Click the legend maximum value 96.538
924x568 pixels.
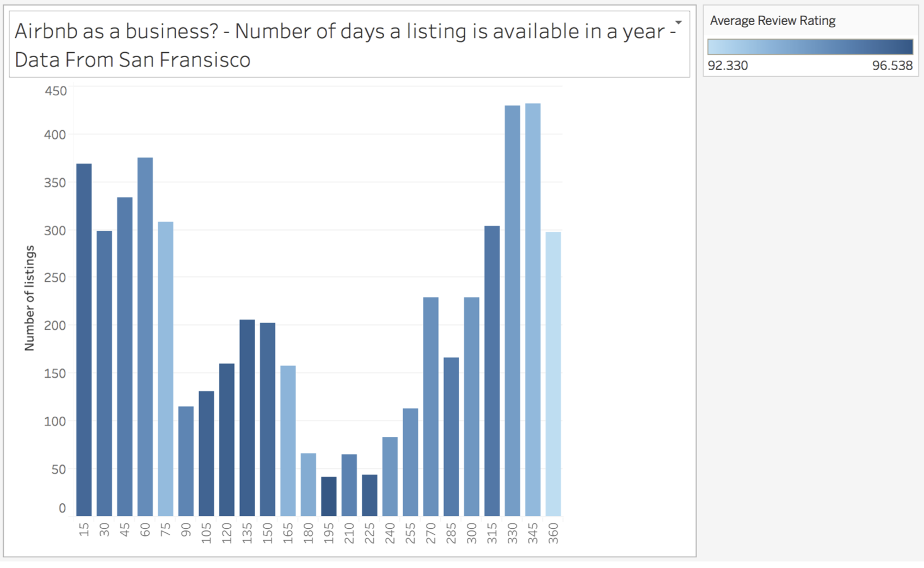[892, 66]
